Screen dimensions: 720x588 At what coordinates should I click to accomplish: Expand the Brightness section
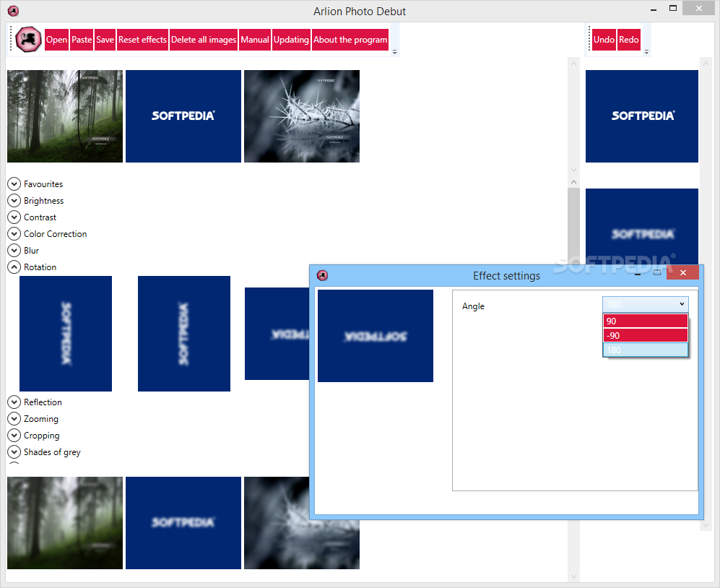point(14,200)
